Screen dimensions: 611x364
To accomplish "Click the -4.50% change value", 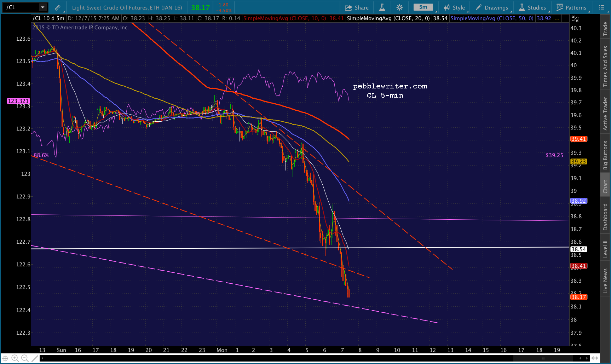I will point(224,10).
